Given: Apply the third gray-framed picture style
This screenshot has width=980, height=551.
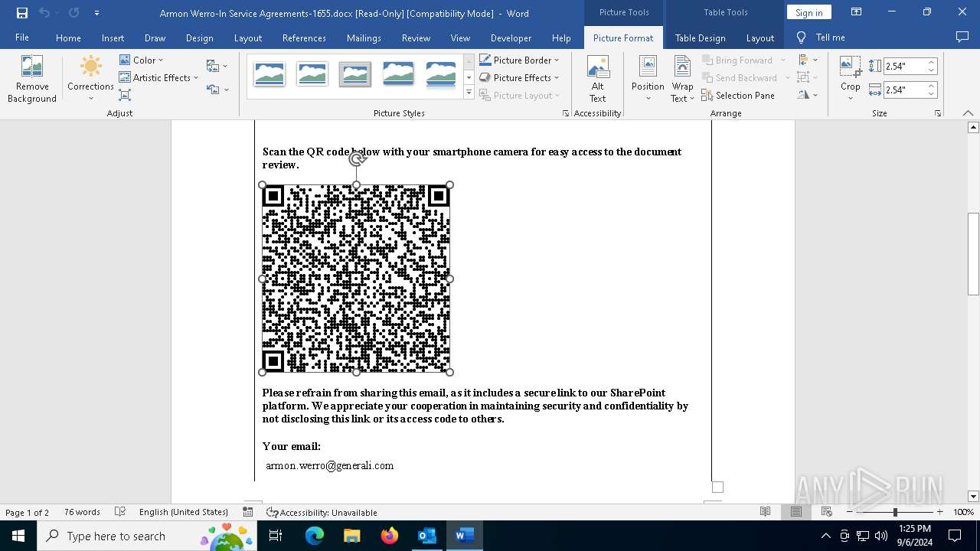Looking at the screenshot, I should pyautogui.click(x=355, y=74).
